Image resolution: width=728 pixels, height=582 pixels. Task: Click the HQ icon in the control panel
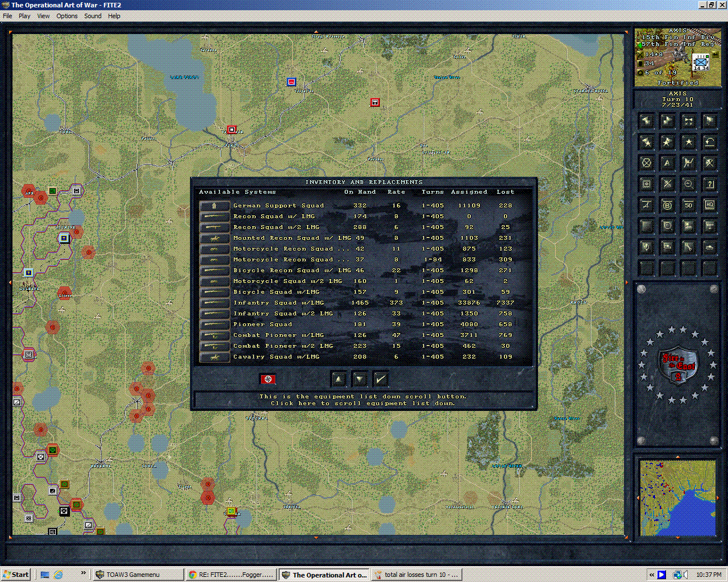[710, 205]
